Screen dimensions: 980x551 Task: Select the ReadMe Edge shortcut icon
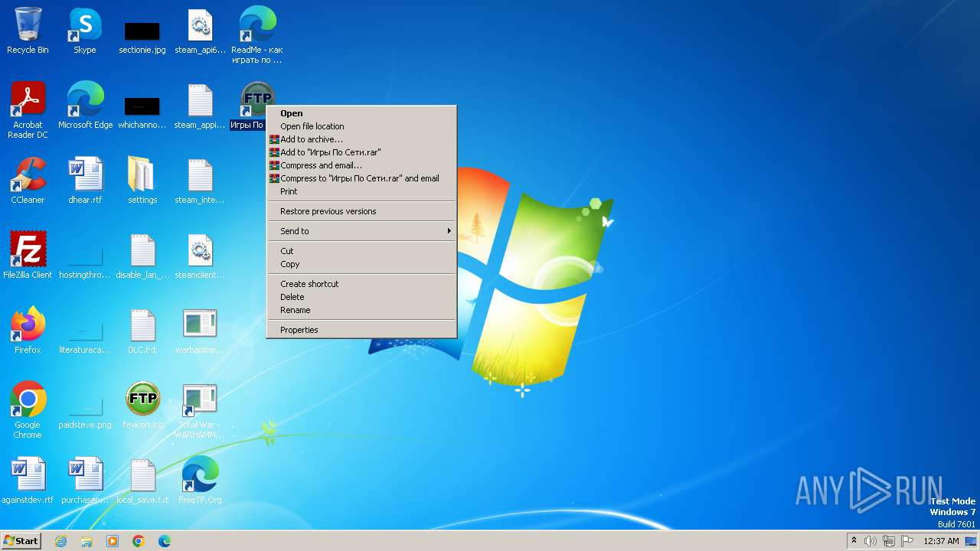pos(257,35)
